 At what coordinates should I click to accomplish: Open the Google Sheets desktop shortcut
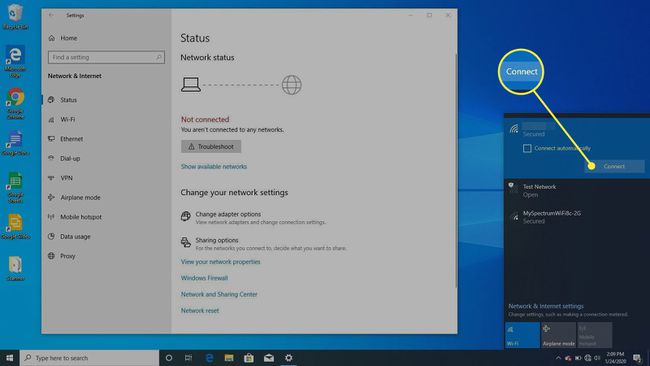tap(15, 187)
